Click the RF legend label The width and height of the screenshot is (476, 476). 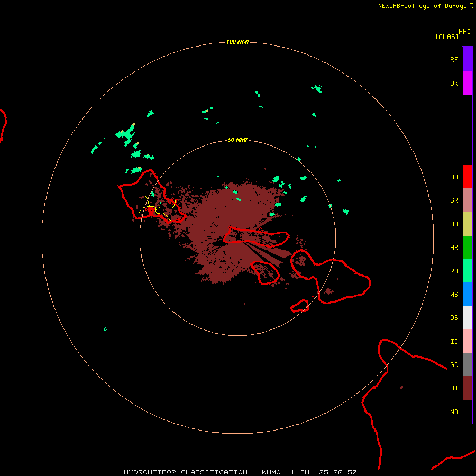(x=454, y=59)
